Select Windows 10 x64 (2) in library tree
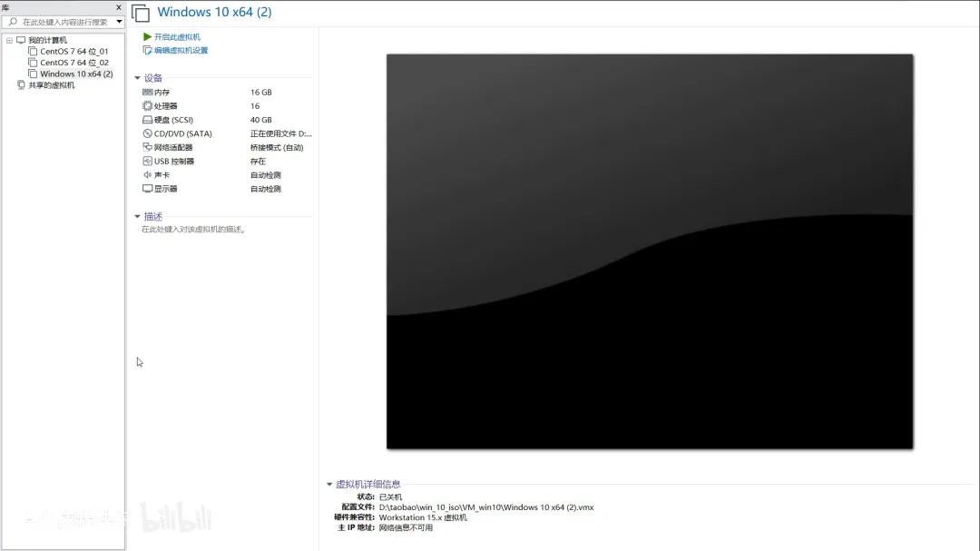Screen dimensions: 980x551 coord(76,74)
